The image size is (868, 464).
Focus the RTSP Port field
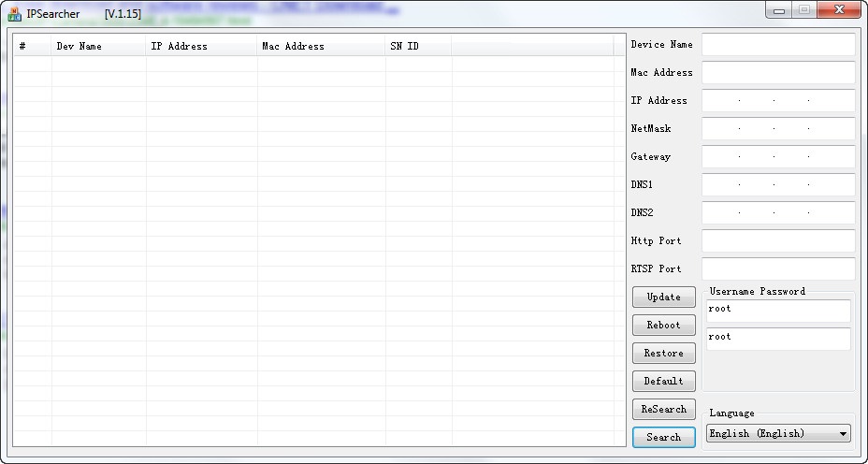778,268
